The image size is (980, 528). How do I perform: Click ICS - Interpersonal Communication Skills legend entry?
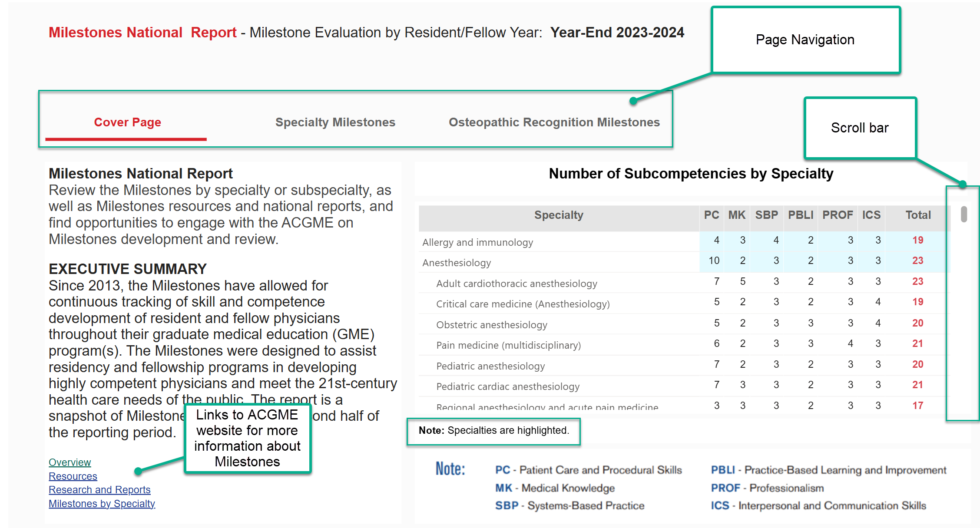click(x=818, y=505)
